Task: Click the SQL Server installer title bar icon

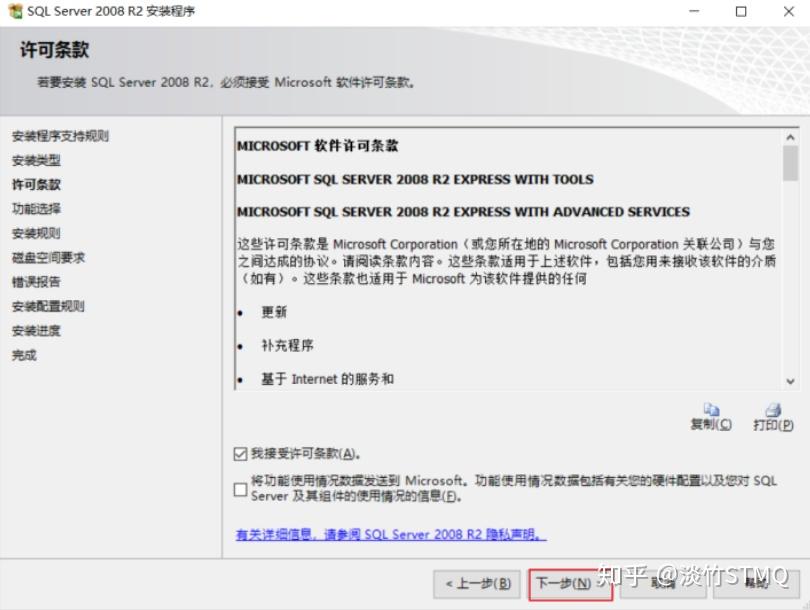Action: [15, 11]
